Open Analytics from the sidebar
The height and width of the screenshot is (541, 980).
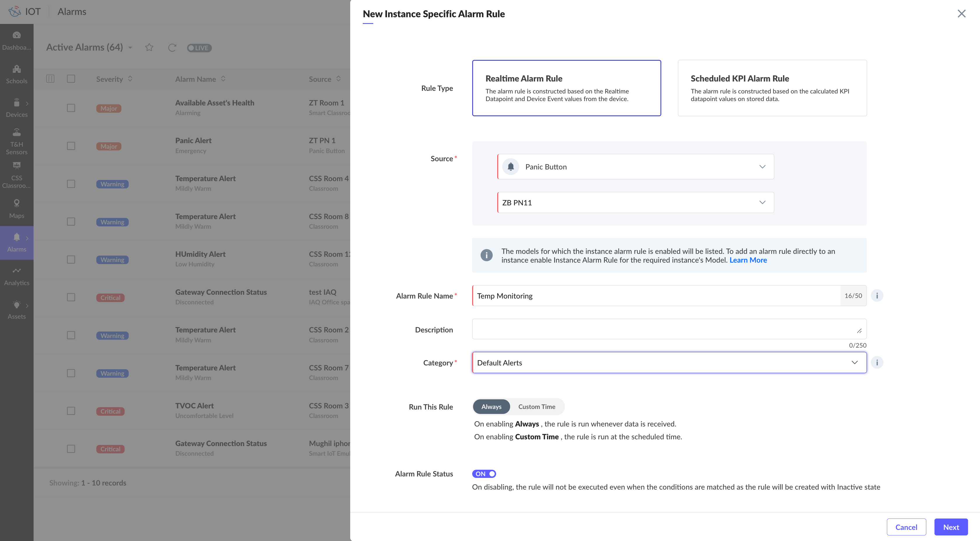(x=16, y=276)
